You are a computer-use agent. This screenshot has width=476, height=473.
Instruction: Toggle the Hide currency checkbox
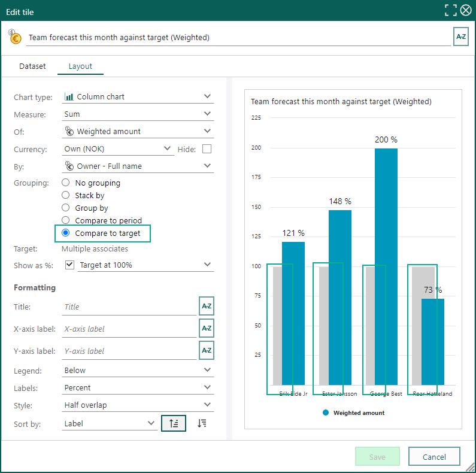click(207, 149)
